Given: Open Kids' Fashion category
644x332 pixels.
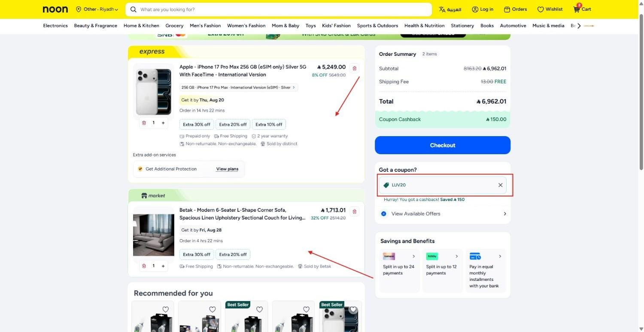Looking at the screenshot, I should pyautogui.click(x=336, y=26).
